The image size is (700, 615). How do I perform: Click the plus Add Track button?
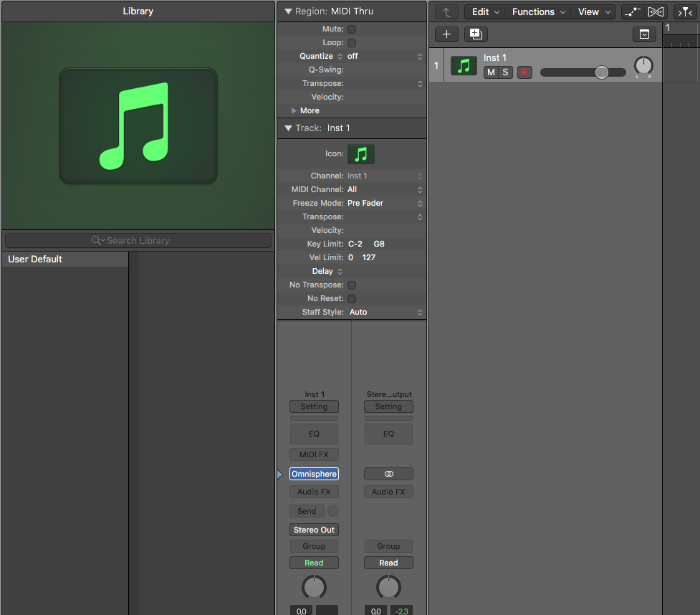(446, 34)
